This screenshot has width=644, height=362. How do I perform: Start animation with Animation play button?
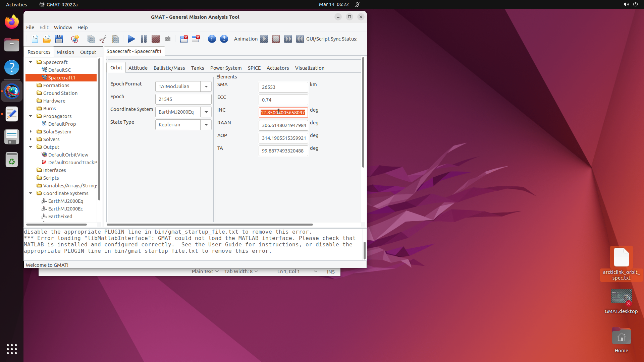264,39
